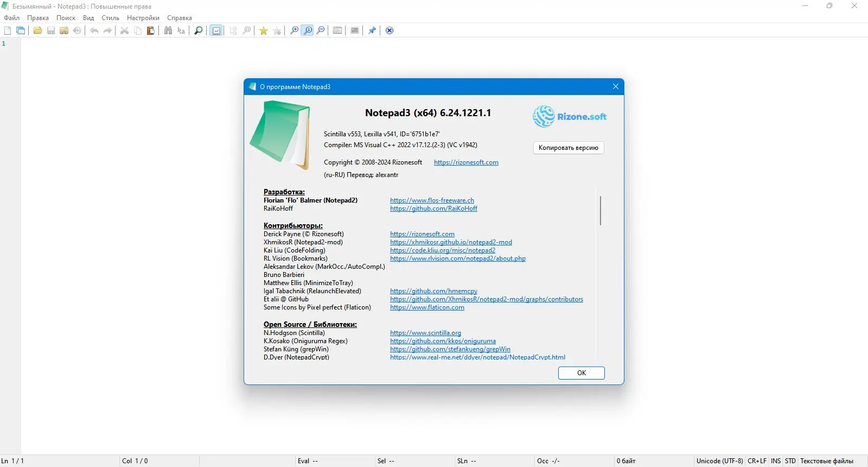The height and width of the screenshot is (467, 868).
Task: Click the yellow star favorites icon
Action: [264, 30]
